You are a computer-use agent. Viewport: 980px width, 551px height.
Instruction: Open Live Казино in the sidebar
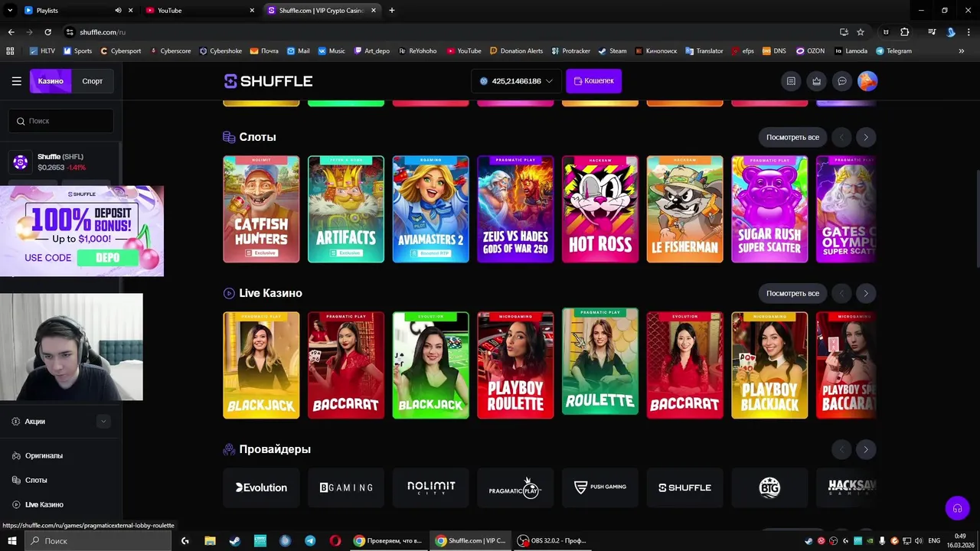click(44, 504)
